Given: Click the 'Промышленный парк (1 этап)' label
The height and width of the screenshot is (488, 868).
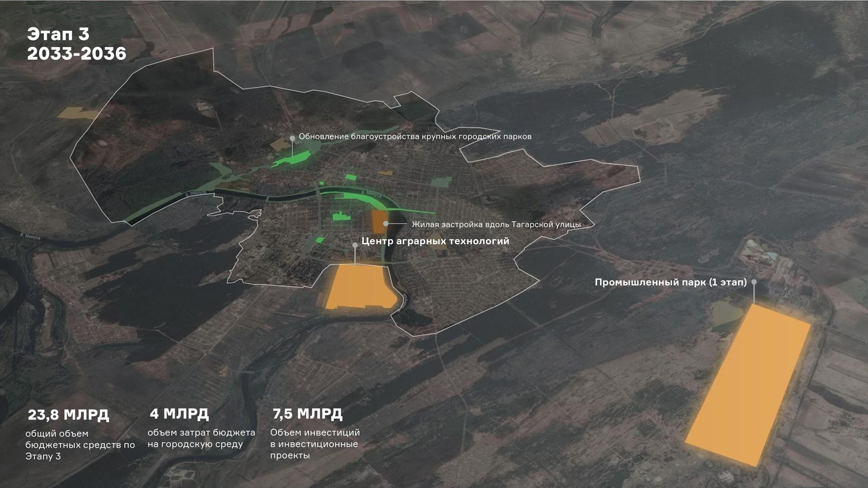Looking at the screenshot, I should coord(670,282).
